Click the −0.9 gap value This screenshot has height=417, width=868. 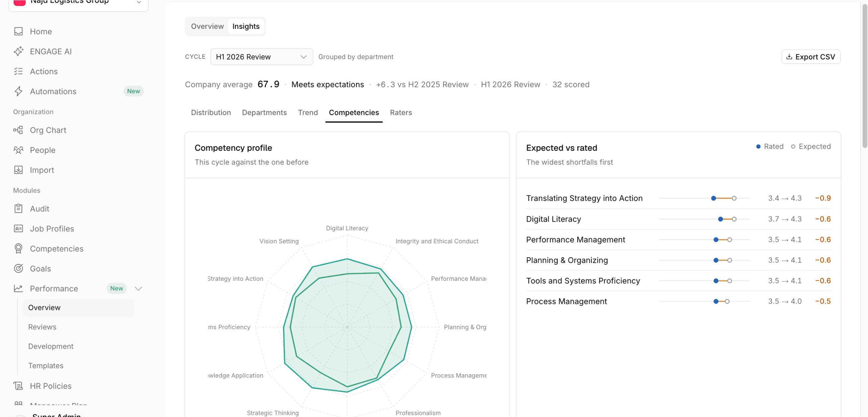click(x=823, y=198)
